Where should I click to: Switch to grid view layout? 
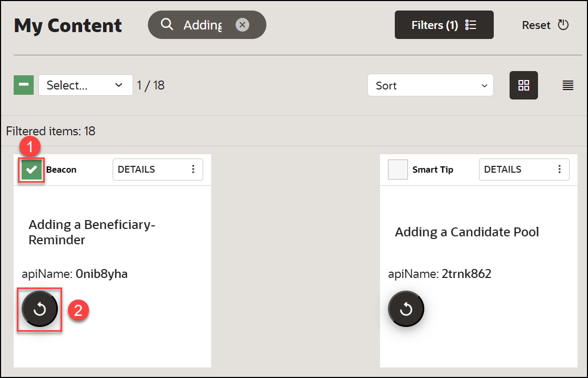[x=524, y=85]
